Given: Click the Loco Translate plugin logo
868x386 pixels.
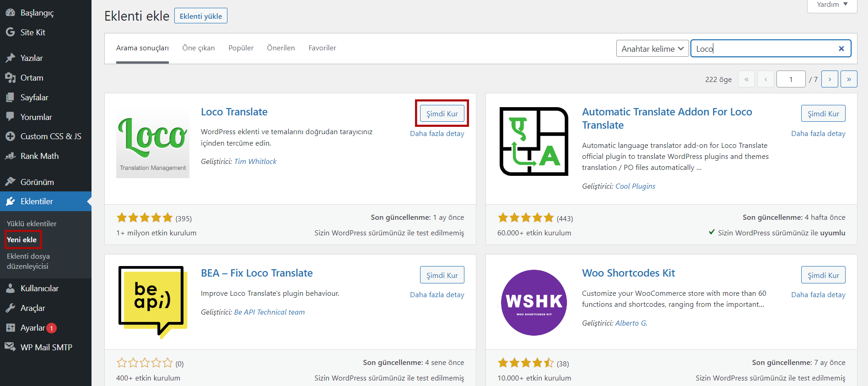Looking at the screenshot, I should (153, 142).
